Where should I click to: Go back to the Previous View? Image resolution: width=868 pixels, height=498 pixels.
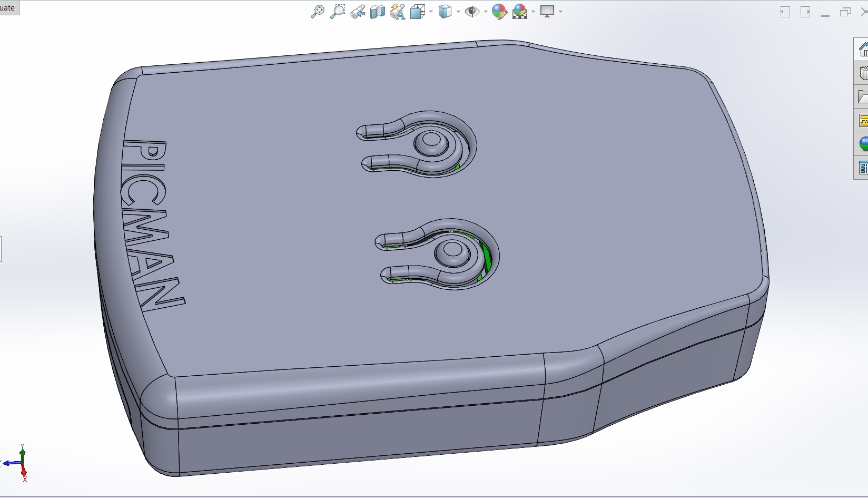[358, 12]
